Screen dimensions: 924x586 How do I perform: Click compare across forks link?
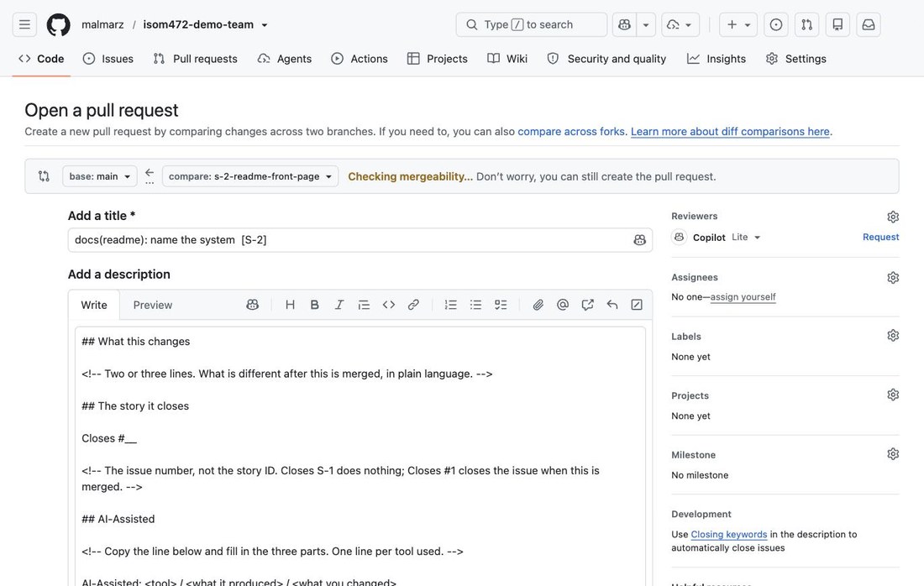(571, 131)
